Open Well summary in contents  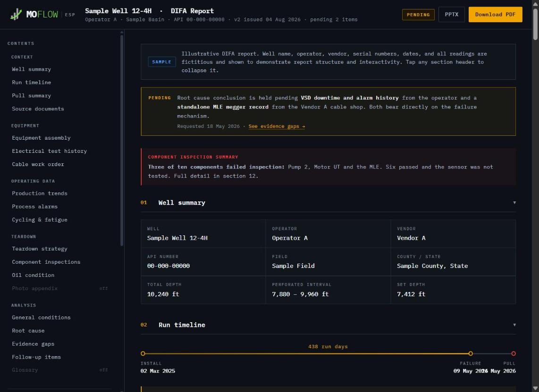(31, 69)
